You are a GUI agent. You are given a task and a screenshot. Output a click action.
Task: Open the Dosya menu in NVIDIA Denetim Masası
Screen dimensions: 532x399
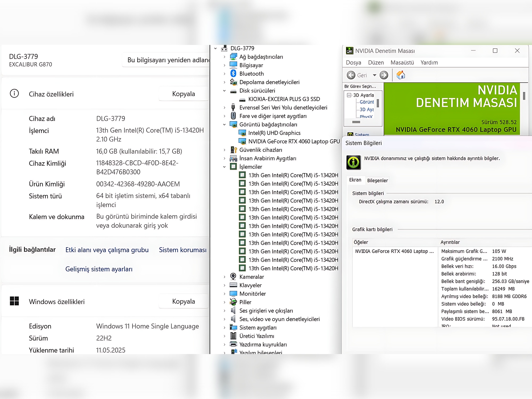pyautogui.click(x=354, y=63)
